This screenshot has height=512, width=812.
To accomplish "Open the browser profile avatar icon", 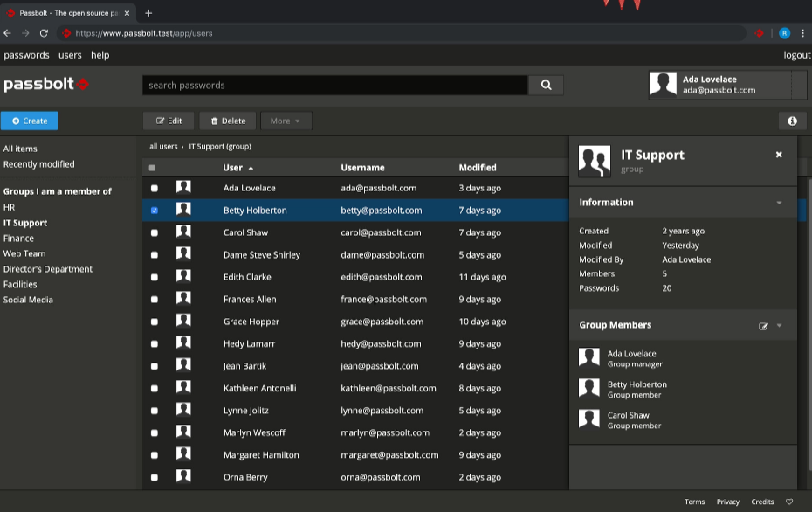I will pos(784,33).
